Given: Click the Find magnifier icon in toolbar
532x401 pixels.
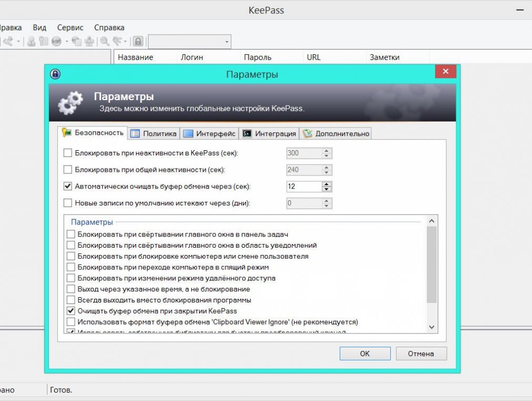Looking at the screenshot, I should pos(104,42).
